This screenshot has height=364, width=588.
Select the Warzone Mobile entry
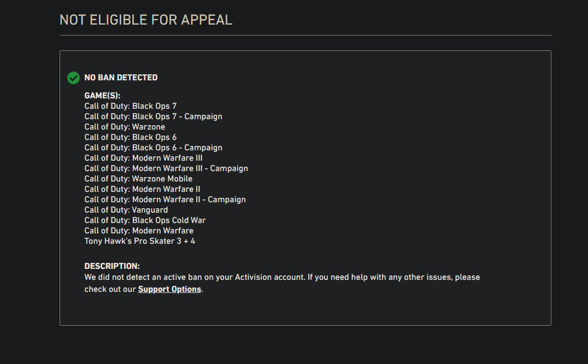point(138,179)
